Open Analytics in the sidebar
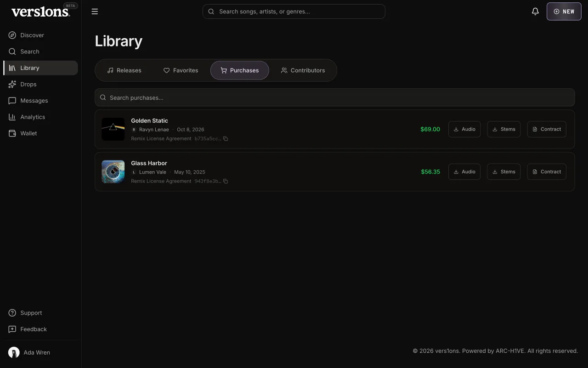The width and height of the screenshot is (588, 368). point(40,117)
